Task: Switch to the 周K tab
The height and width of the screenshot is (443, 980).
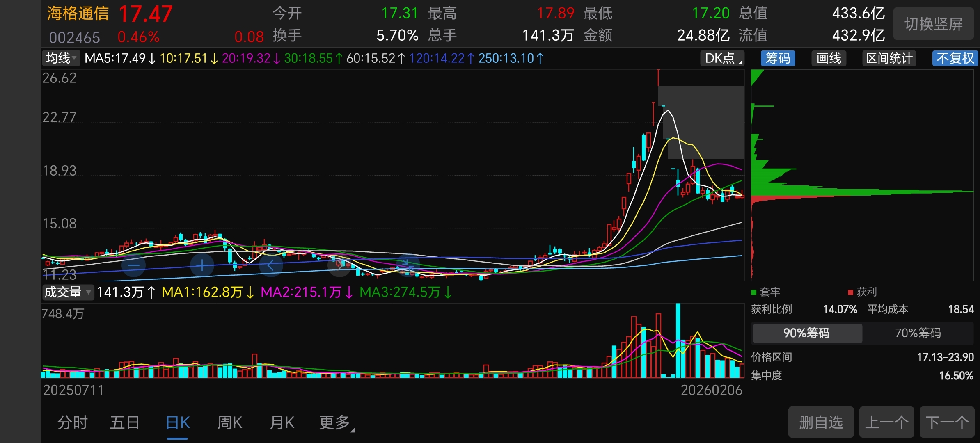Action: tap(230, 422)
